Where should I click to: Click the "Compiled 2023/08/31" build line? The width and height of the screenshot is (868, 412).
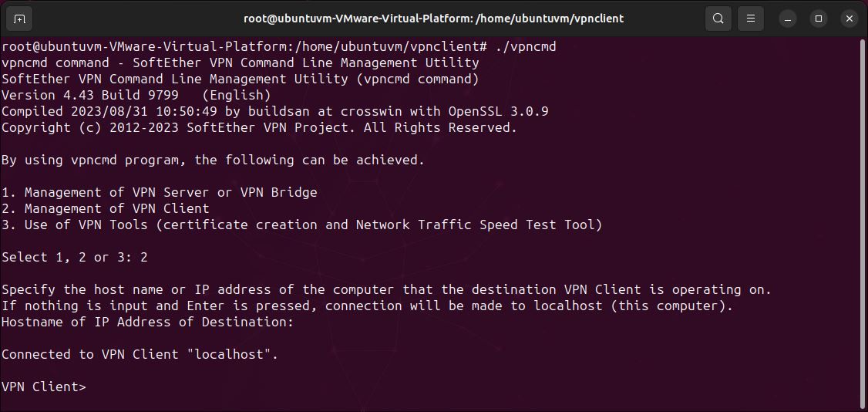[274, 112]
